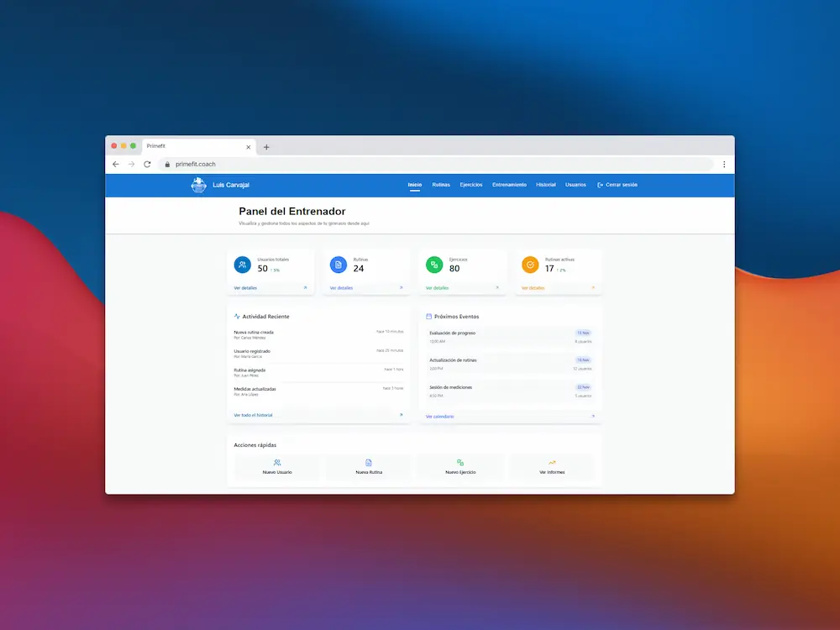Image resolution: width=840 pixels, height=630 pixels.
Task: Click Ver detalles under Usuarios totales
Action: pos(245,288)
